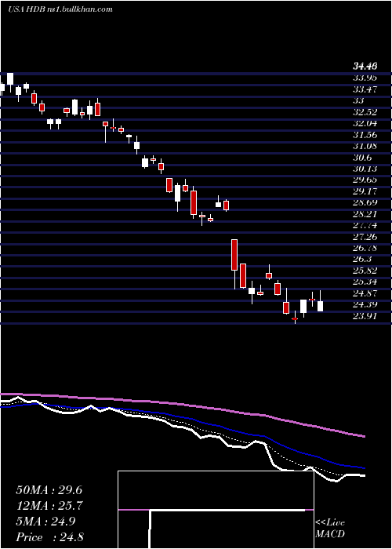
Task: Click the large red gap-down candle near 27.26
Action: pyautogui.click(x=234, y=255)
